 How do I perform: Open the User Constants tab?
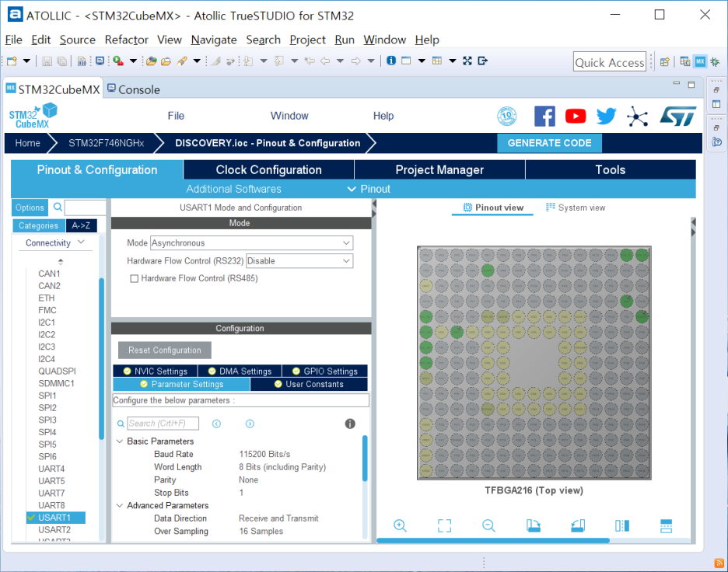tap(309, 384)
